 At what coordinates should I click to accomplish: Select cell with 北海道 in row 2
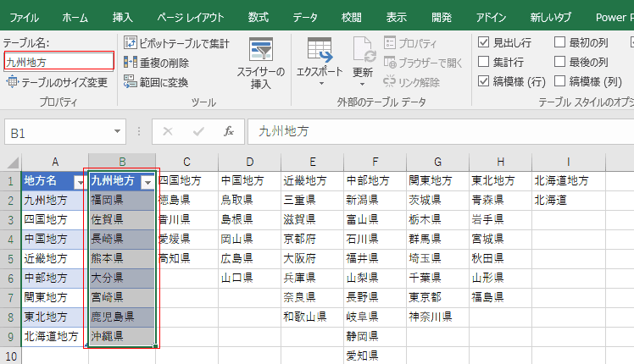(x=568, y=200)
